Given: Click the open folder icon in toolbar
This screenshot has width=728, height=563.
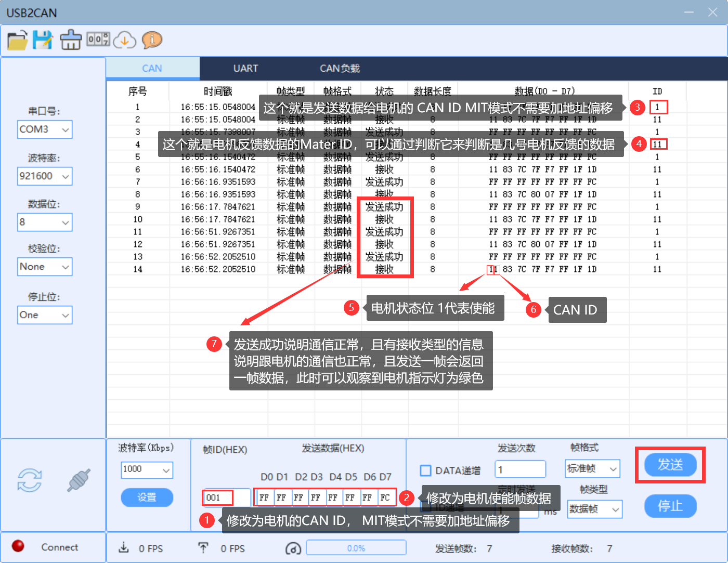Looking at the screenshot, I should click(17, 40).
